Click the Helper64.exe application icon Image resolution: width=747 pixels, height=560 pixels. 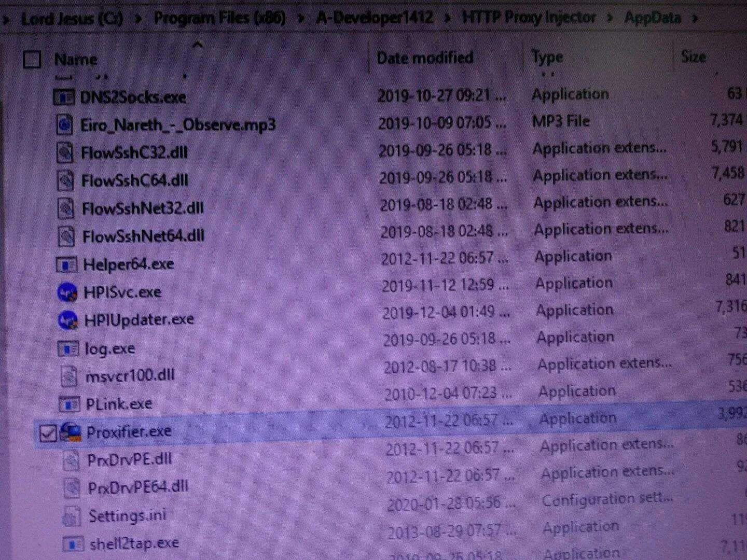pos(67,265)
